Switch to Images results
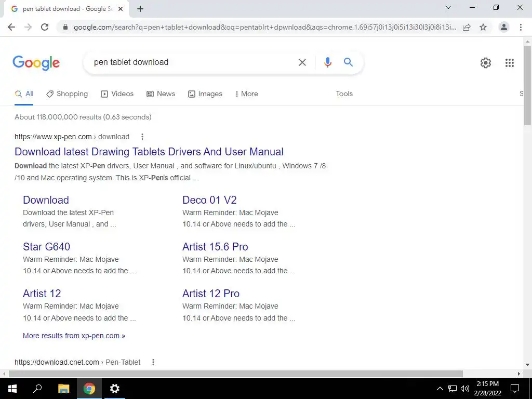This screenshot has width=532, height=399. (205, 94)
